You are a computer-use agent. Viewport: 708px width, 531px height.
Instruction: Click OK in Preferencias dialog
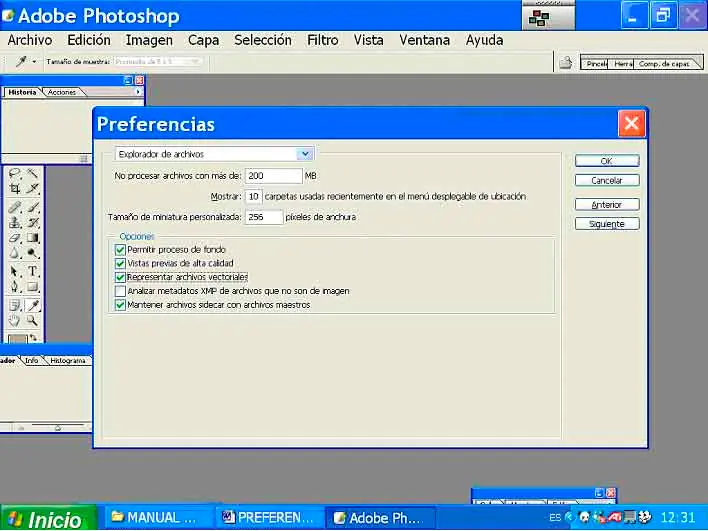coord(607,161)
